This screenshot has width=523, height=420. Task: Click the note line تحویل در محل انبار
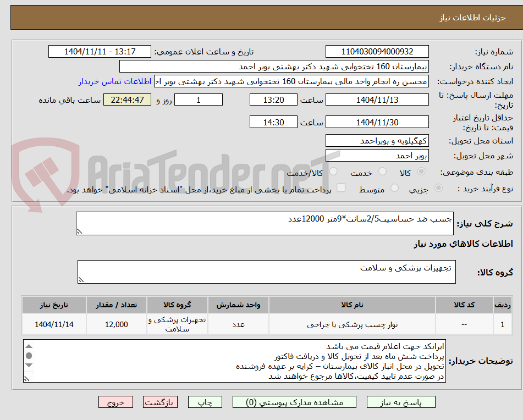click(x=340, y=366)
